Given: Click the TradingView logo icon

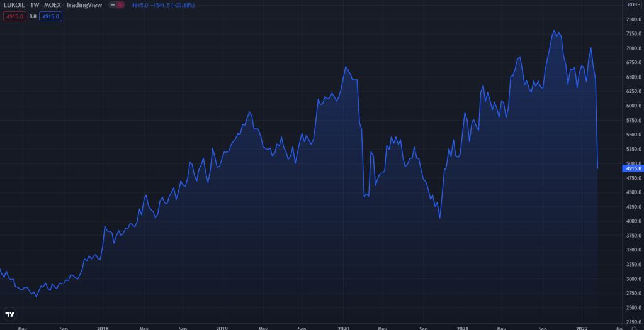Looking at the screenshot, I should click(x=9, y=314).
